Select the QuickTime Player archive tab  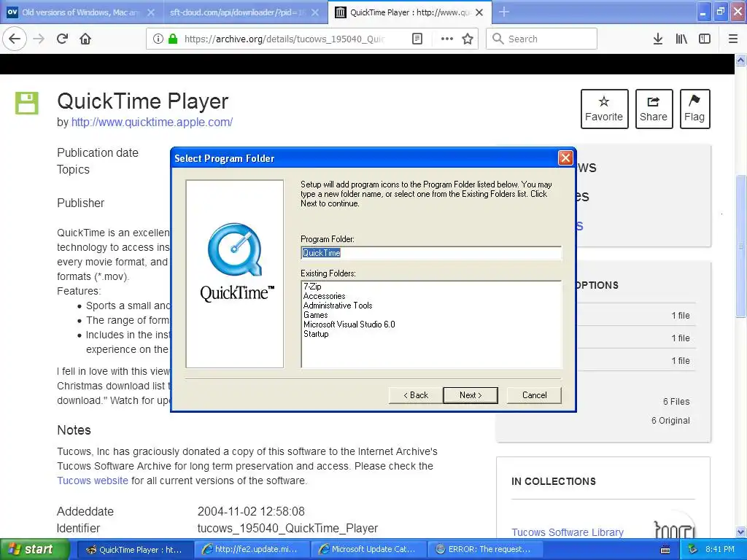(x=409, y=12)
